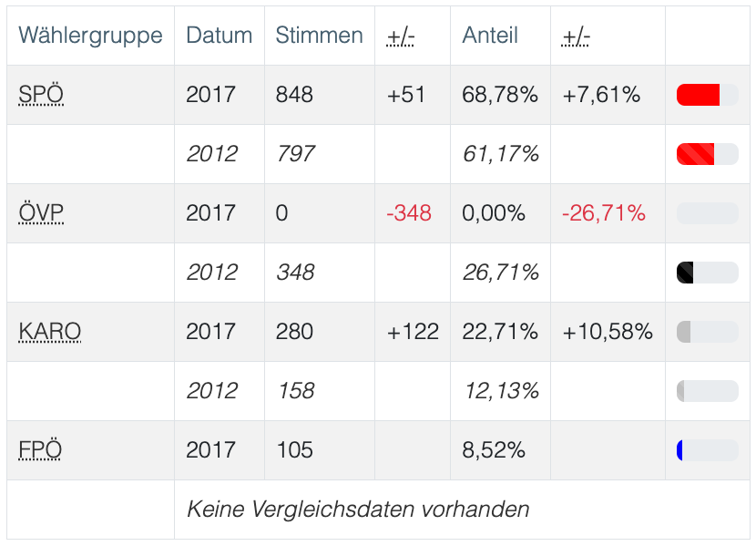The width and height of the screenshot is (756, 546).
Task: Click the Datum column header
Action: 219,36
